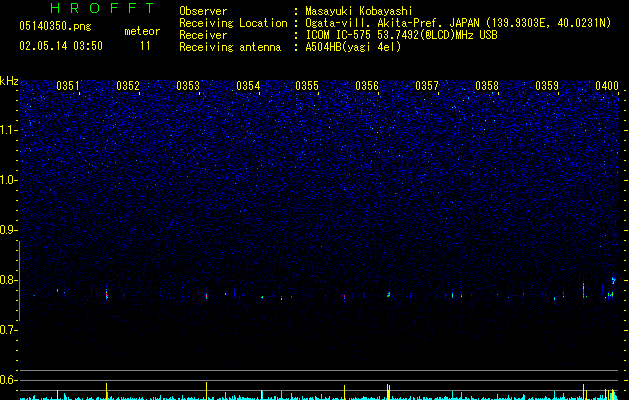
Task: Click the 0353 time marker
Action: pos(188,86)
